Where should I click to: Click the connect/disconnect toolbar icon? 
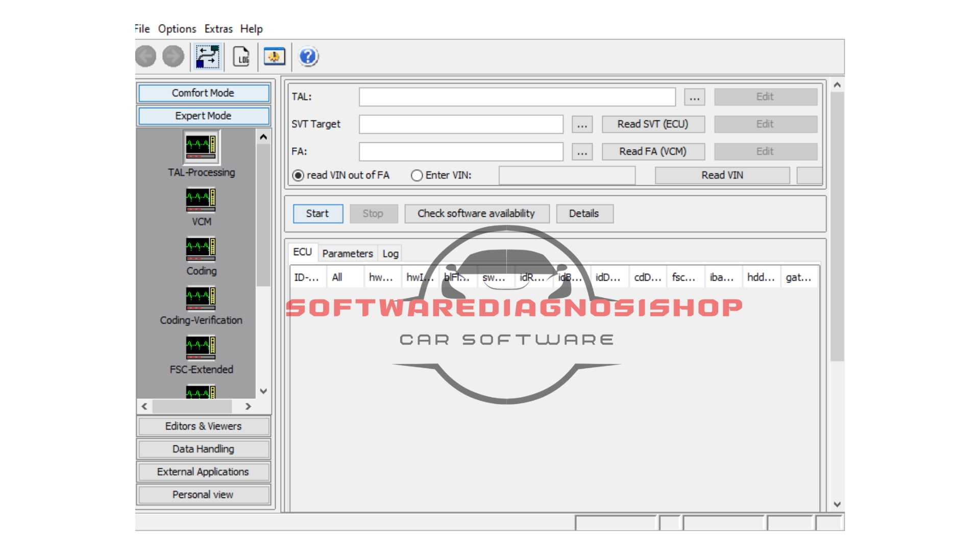[208, 57]
